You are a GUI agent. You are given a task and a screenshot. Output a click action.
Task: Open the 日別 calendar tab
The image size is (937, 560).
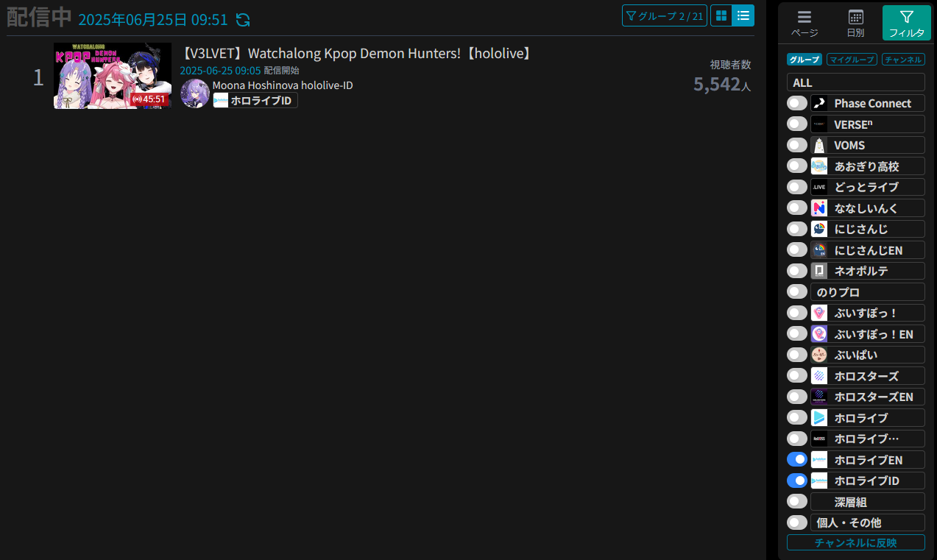[855, 23]
